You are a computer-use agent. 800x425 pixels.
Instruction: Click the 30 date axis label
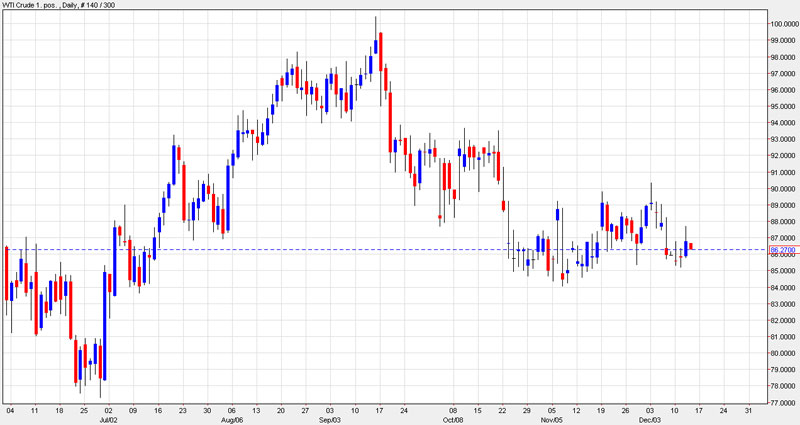(x=207, y=411)
